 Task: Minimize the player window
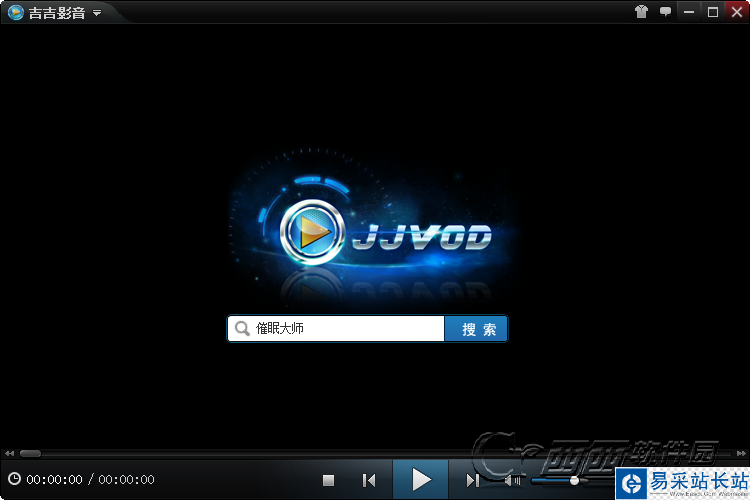(x=689, y=11)
